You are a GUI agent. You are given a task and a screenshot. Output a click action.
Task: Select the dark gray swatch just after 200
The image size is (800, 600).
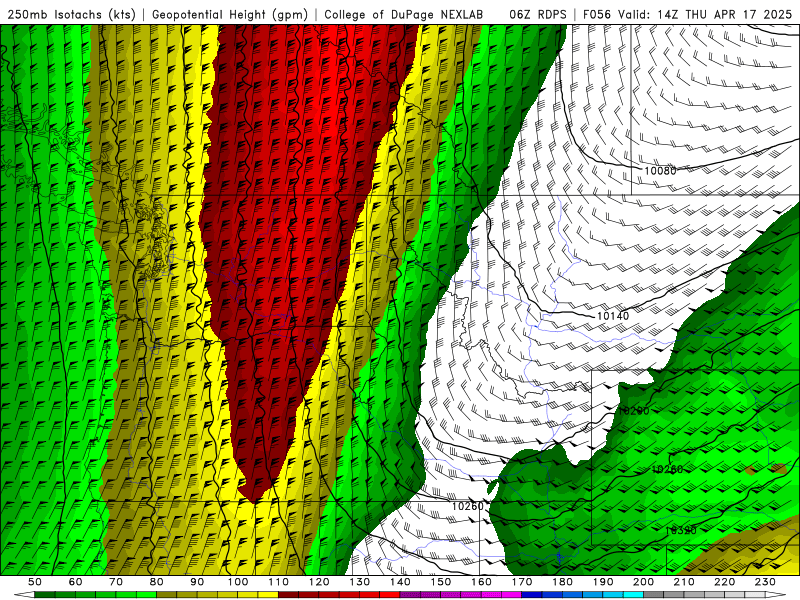[653, 595]
